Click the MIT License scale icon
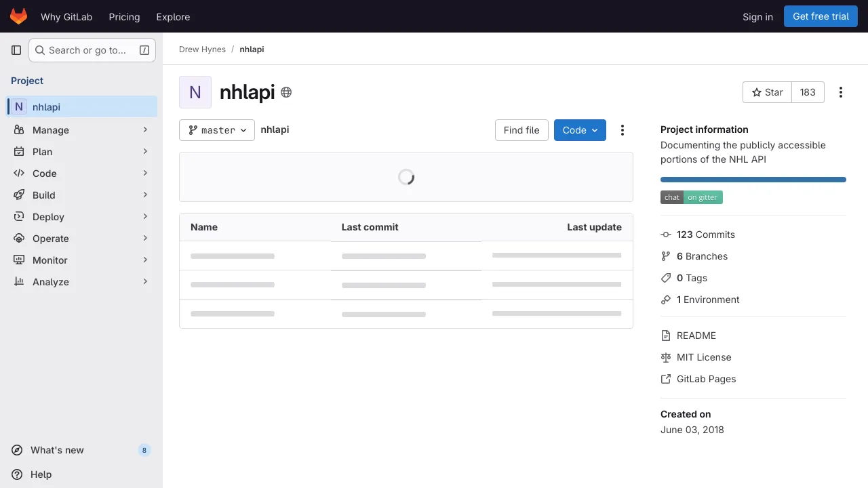Viewport: 868px width, 488px height. pyautogui.click(x=666, y=357)
